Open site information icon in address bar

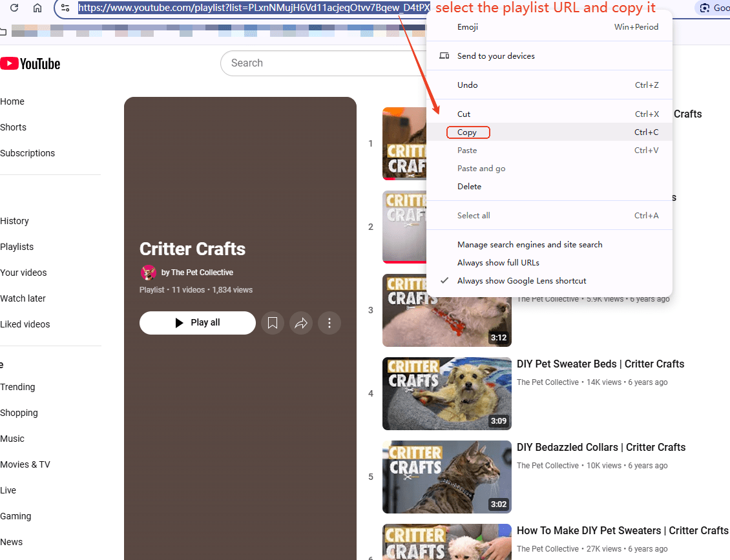click(x=65, y=8)
